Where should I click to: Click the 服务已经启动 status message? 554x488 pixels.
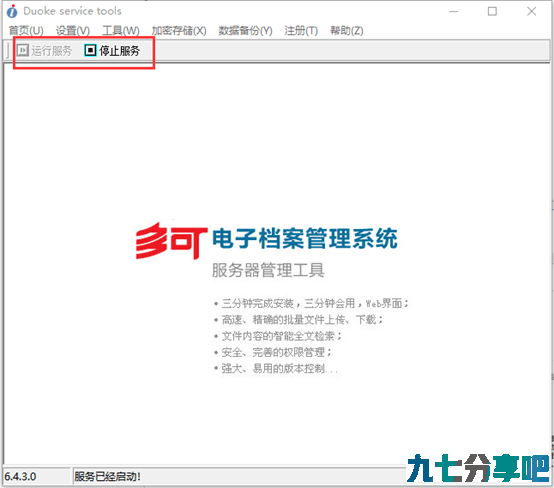(x=107, y=476)
